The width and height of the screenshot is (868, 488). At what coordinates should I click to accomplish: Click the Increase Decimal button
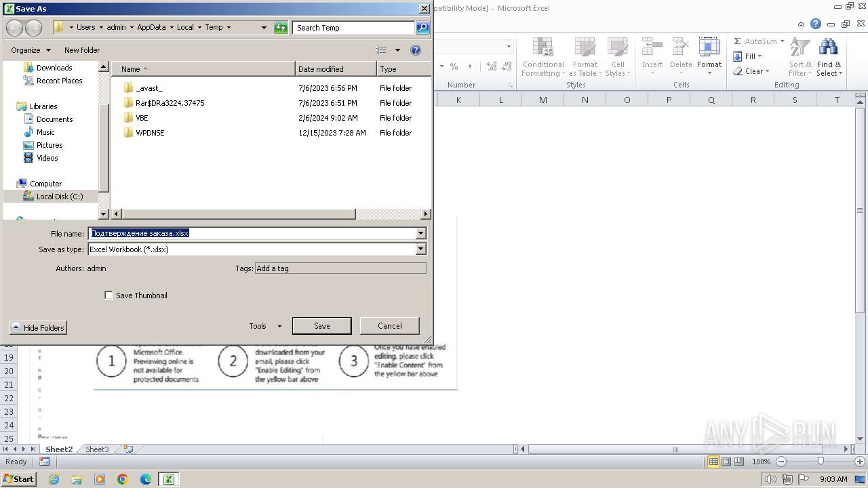click(491, 66)
